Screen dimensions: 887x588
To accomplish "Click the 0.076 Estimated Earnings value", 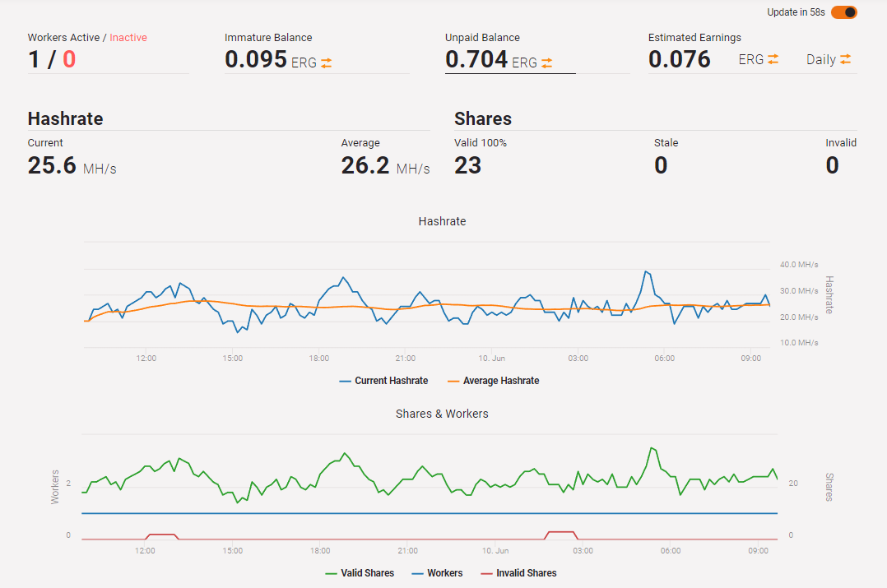I will click(x=680, y=59).
